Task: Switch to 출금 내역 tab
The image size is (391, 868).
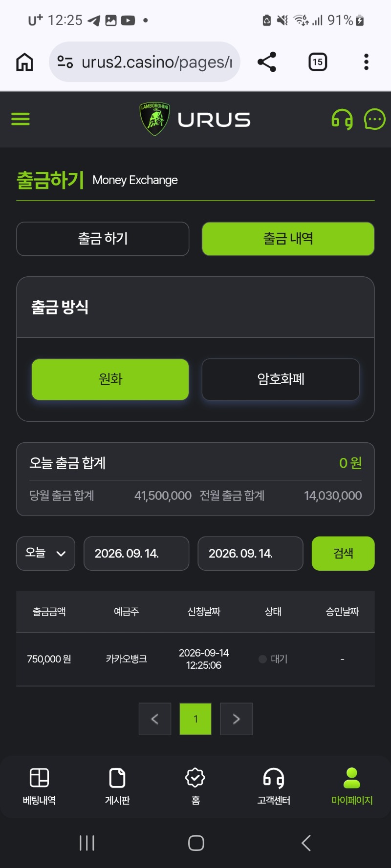Action: click(x=288, y=239)
